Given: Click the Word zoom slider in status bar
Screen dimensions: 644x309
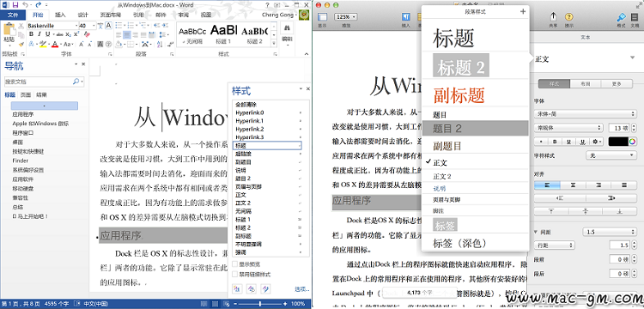Looking at the screenshot, I should 260,304.
